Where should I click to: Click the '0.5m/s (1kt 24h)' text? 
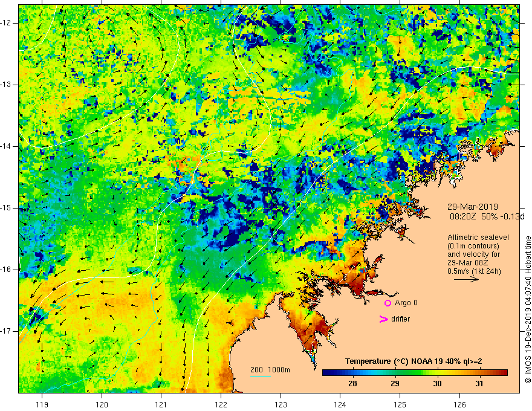click(474, 271)
